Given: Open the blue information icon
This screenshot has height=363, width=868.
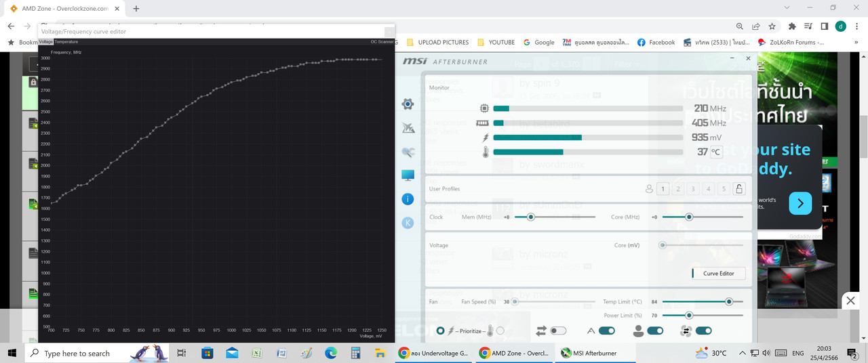Looking at the screenshot, I should [x=408, y=199].
